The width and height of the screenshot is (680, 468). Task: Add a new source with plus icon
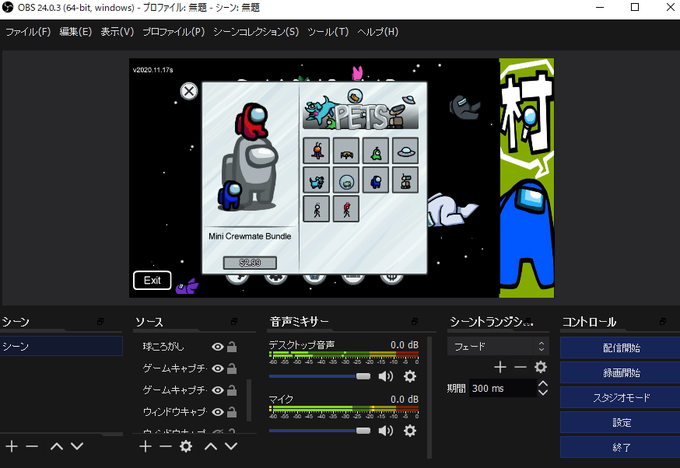[x=145, y=446]
